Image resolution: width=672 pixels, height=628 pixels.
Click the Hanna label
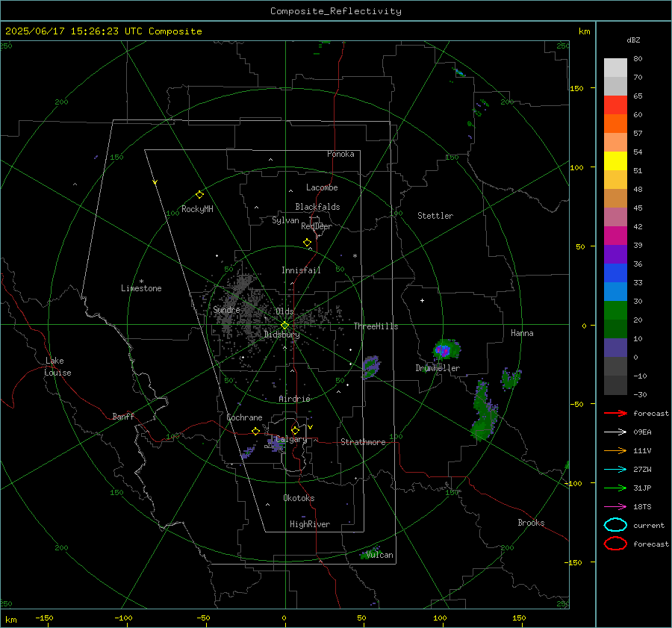pyautogui.click(x=522, y=333)
